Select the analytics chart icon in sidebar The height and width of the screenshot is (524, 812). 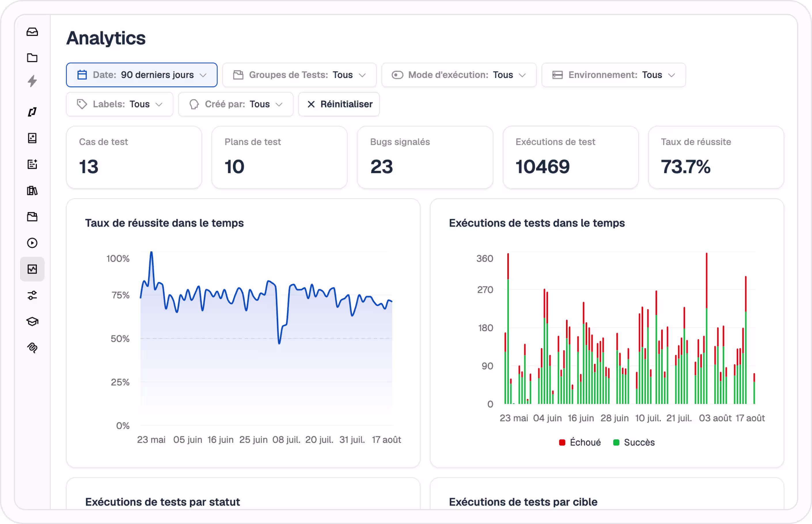pyautogui.click(x=32, y=269)
